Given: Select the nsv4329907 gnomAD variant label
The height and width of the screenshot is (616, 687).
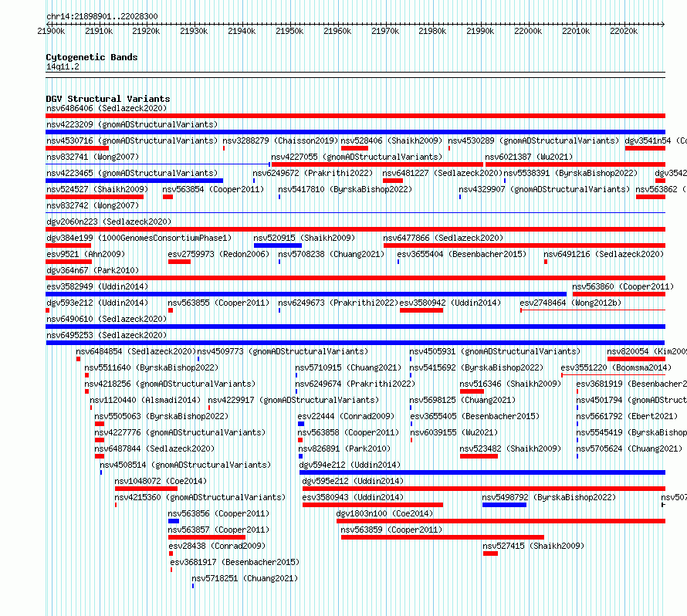Looking at the screenshot, I should point(544,189).
